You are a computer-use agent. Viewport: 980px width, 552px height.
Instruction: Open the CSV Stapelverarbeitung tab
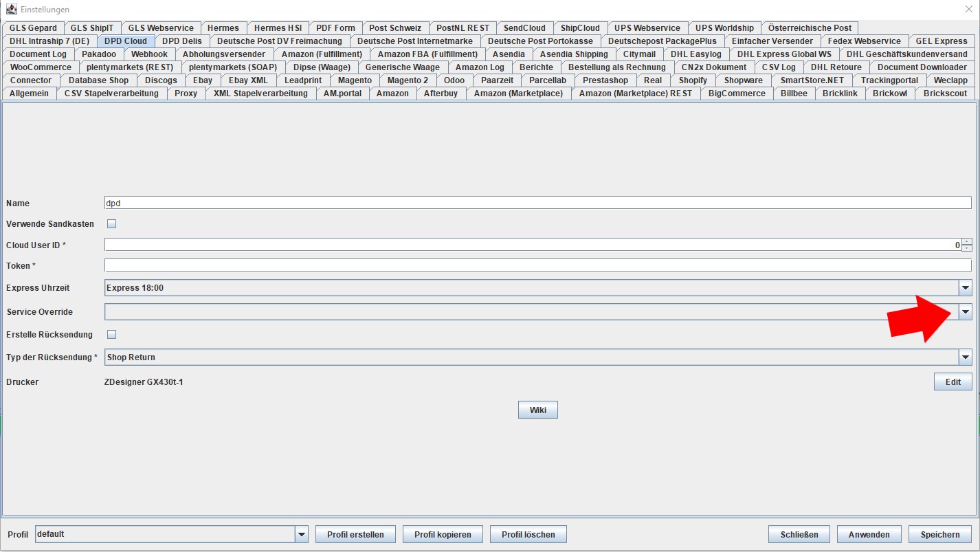pos(111,93)
